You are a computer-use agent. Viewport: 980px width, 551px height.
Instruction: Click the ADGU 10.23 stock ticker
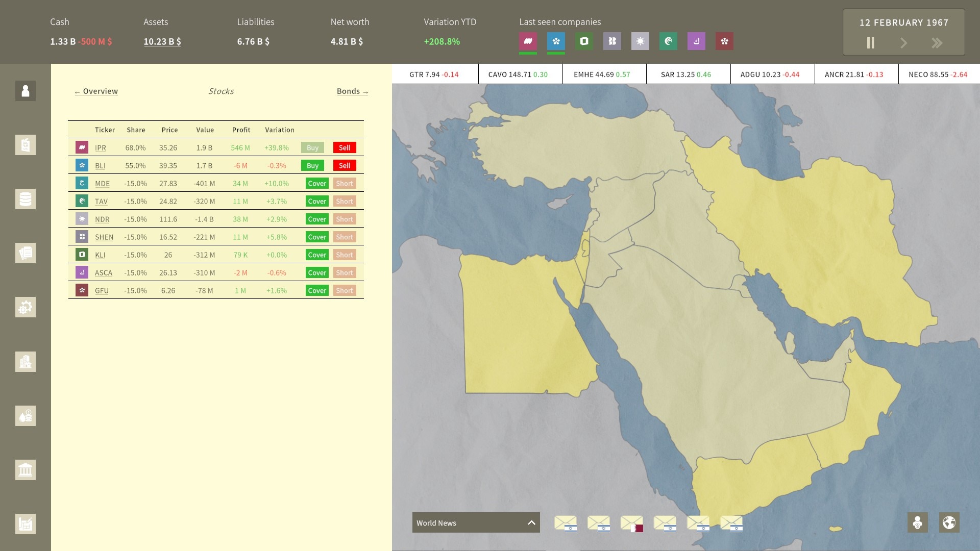coord(770,74)
